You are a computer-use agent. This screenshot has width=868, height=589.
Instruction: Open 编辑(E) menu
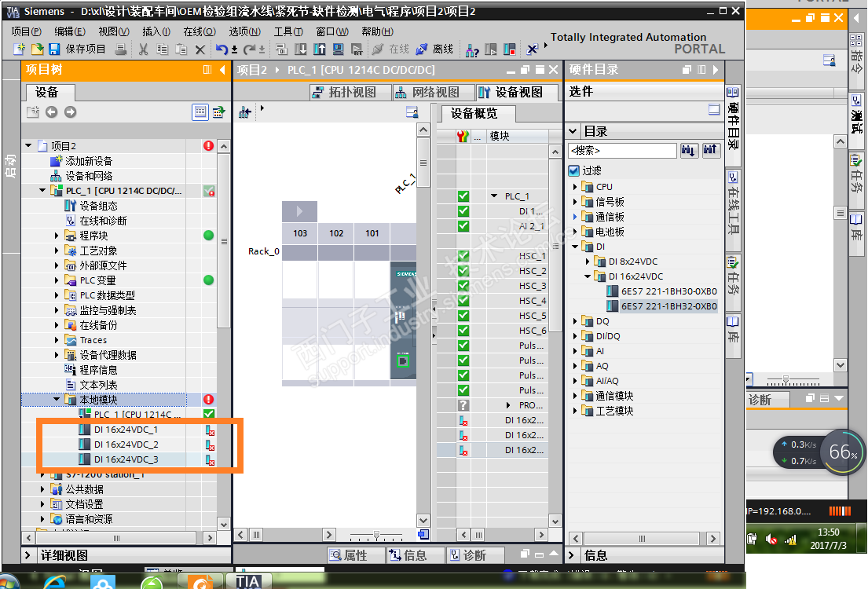(70, 31)
